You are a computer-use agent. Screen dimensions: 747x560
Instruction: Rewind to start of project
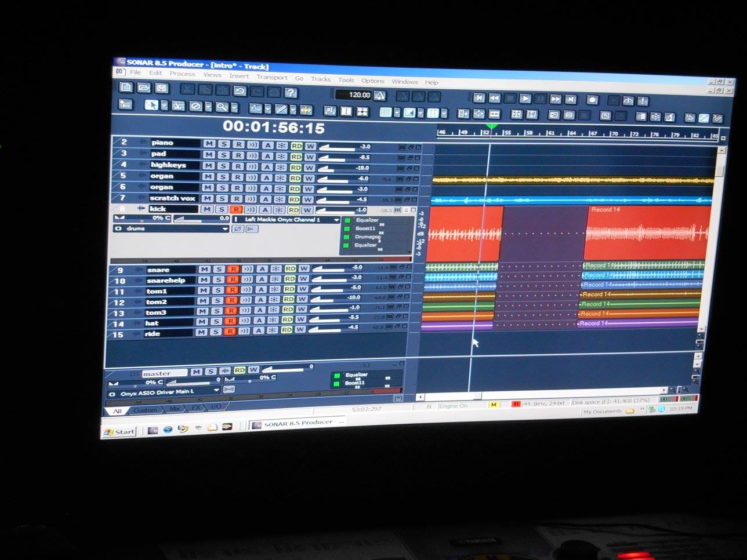coord(479,98)
